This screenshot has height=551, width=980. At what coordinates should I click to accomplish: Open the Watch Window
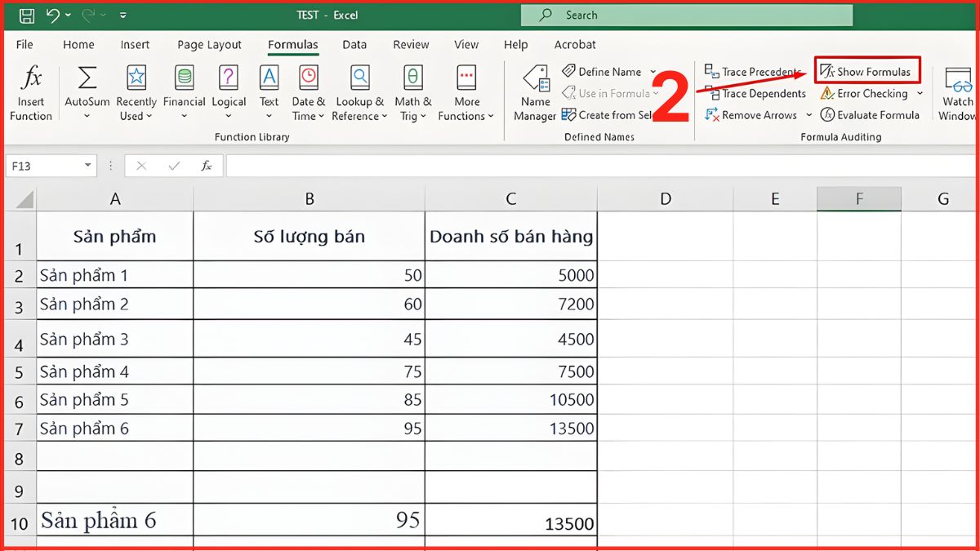956,90
